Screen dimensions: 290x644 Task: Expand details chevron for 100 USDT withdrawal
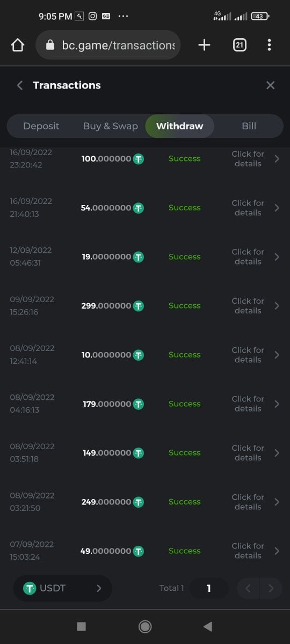pos(277,159)
